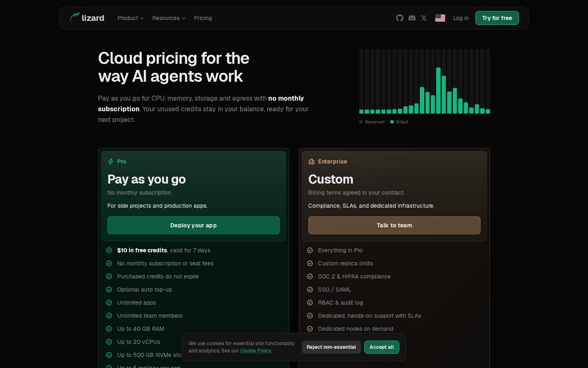The width and height of the screenshot is (588, 368).
Task: Accept all cookies
Action: pyautogui.click(x=382, y=347)
